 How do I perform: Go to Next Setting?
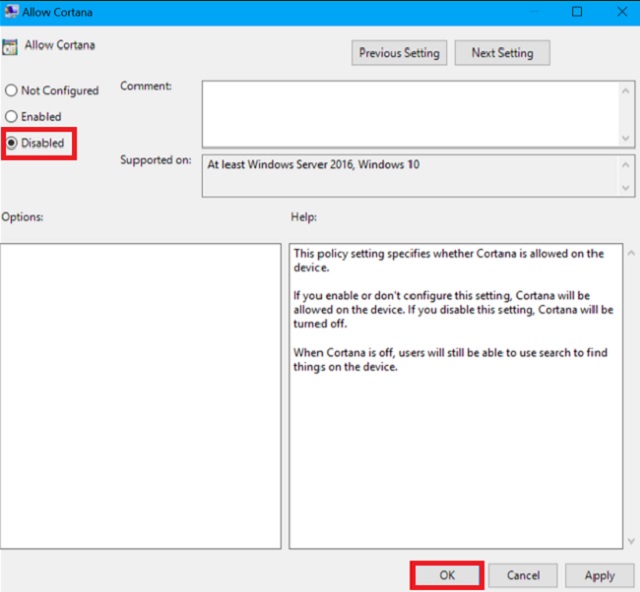[x=502, y=53]
